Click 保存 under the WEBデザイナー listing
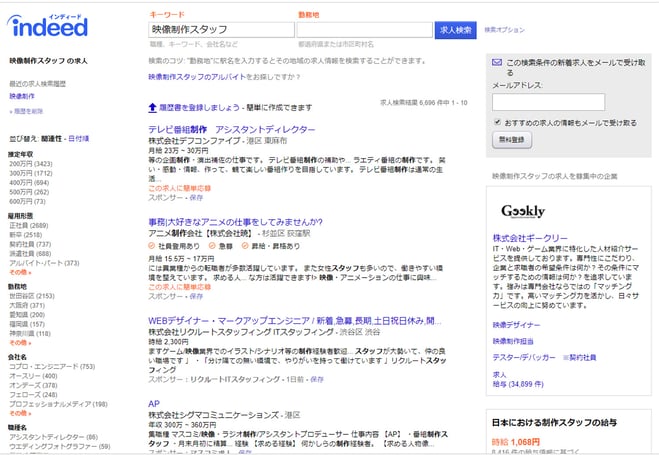Screen dimensions: 659x455 [x=316, y=379]
